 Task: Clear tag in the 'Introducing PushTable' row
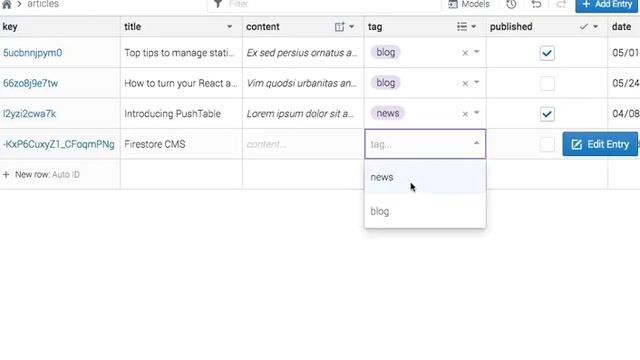tap(465, 114)
